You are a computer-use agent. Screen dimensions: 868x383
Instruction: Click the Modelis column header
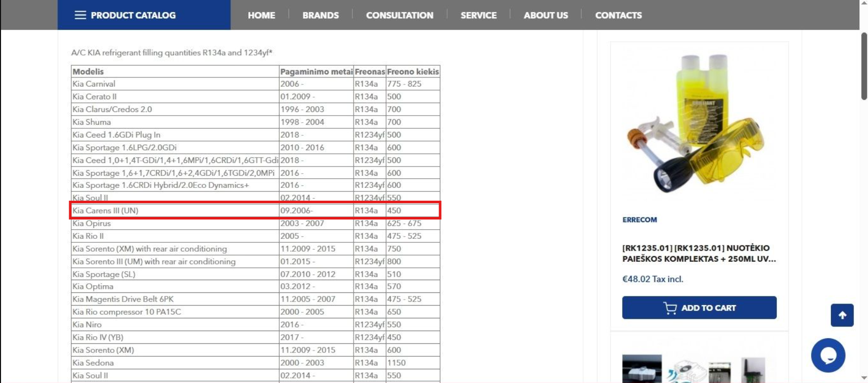(175, 71)
